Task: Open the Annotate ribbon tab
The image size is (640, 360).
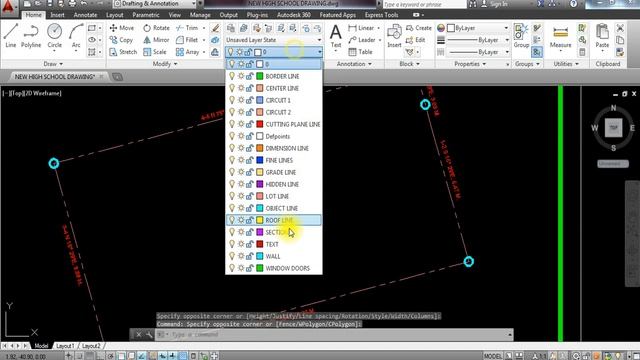Action: pyautogui.click(x=85, y=15)
